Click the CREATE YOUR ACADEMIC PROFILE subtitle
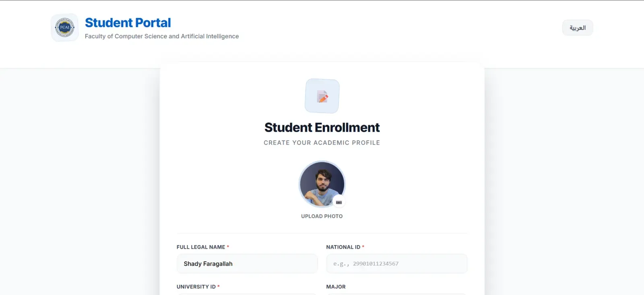The height and width of the screenshot is (295, 644). coord(322,143)
